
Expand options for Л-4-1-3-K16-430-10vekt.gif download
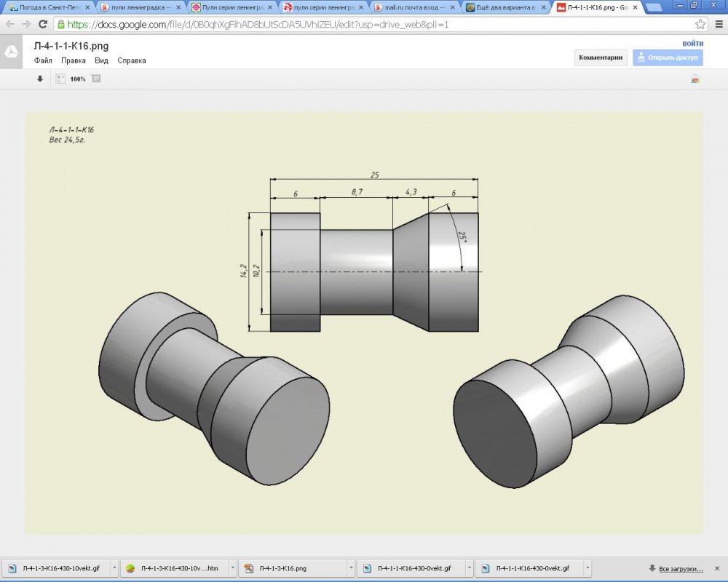pyautogui.click(x=114, y=568)
